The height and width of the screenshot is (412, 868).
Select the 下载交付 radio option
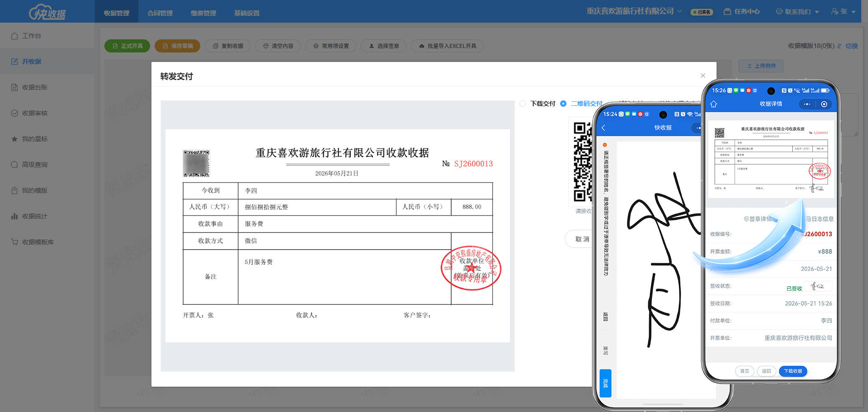523,104
